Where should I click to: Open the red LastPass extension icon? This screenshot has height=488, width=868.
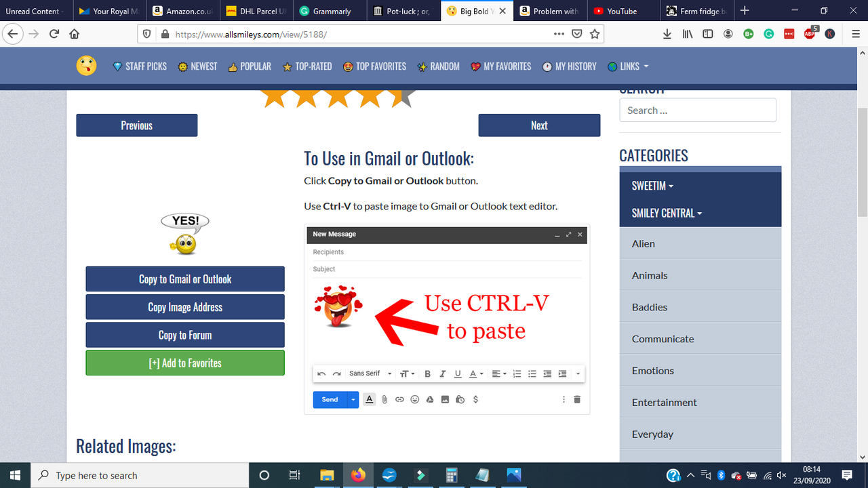pyautogui.click(x=789, y=34)
